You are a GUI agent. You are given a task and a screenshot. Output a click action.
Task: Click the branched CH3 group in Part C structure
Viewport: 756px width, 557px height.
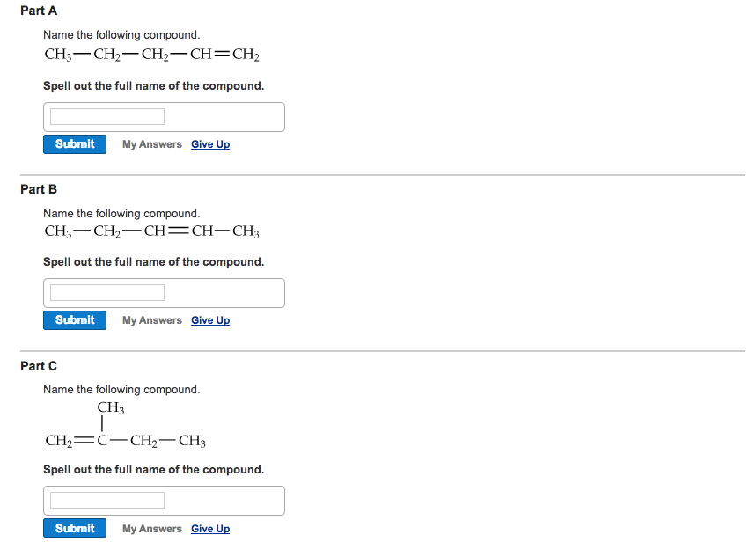110,407
